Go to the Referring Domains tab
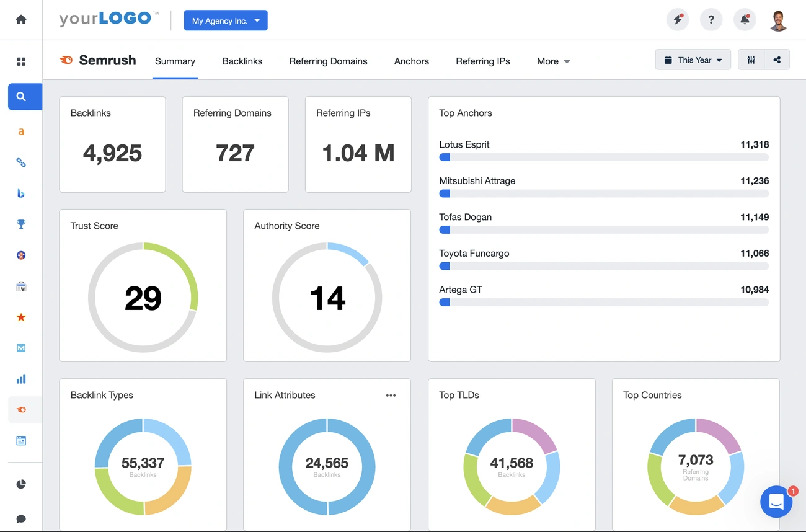Image resolution: width=806 pixels, height=532 pixels. point(328,61)
